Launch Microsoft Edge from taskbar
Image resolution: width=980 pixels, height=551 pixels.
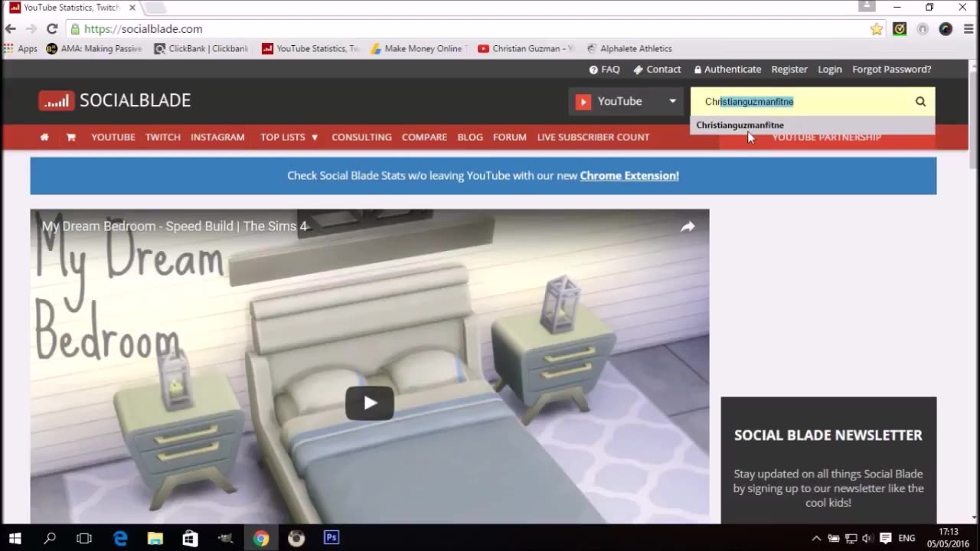(120, 538)
